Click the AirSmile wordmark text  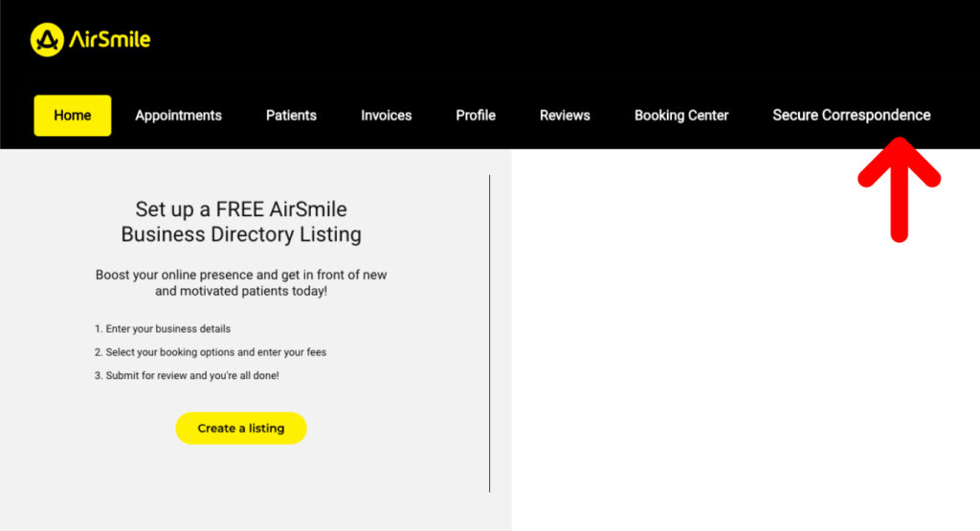pyautogui.click(x=109, y=40)
